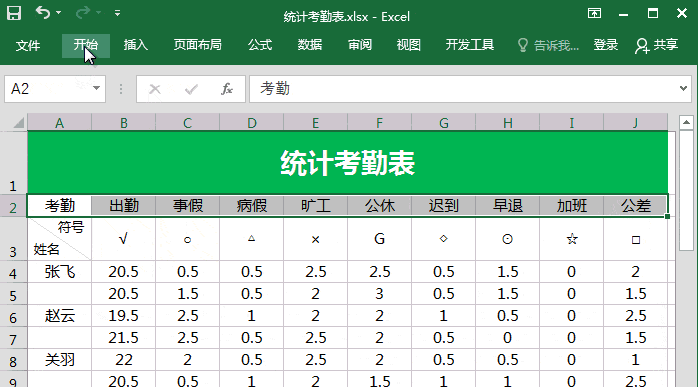The width and height of the screenshot is (699, 387).
Task: Select column A header
Action: pyautogui.click(x=60, y=123)
